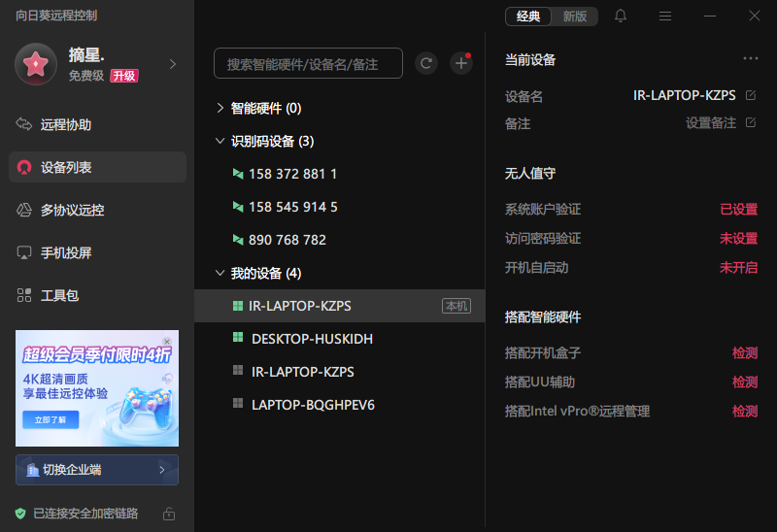The width and height of the screenshot is (777, 532).
Task: Refresh the device list
Action: pyautogui.click(x=426, y=63)
